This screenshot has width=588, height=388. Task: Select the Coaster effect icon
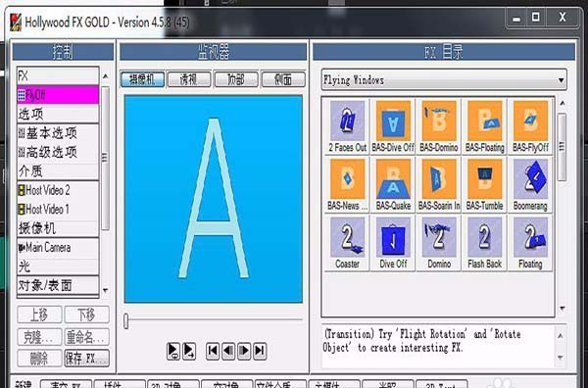point(347,243)
